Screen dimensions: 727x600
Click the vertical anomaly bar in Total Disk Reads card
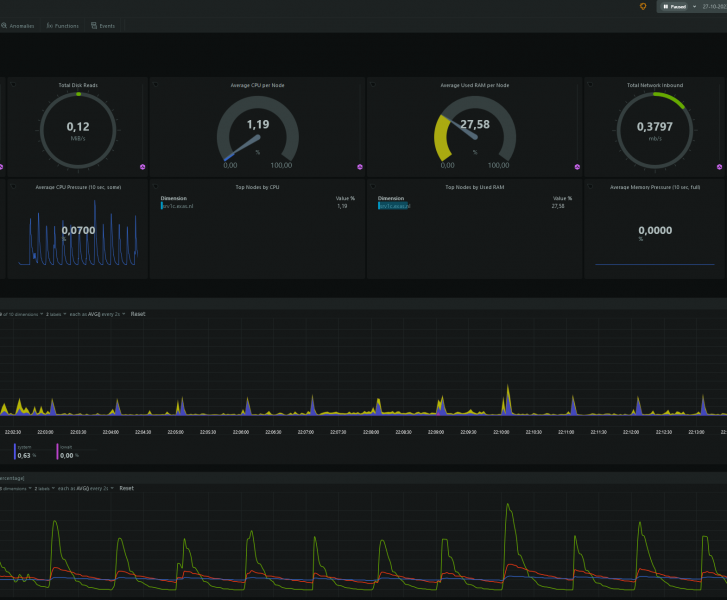142,123
